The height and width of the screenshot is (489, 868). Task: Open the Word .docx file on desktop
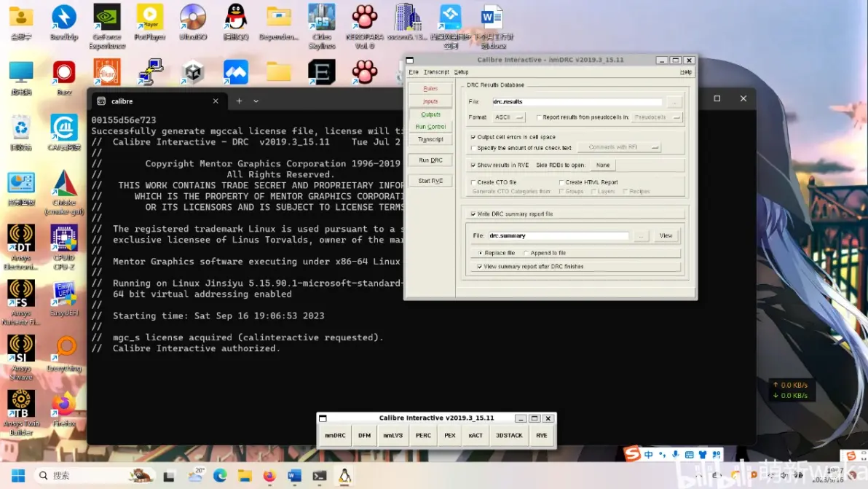493,26
